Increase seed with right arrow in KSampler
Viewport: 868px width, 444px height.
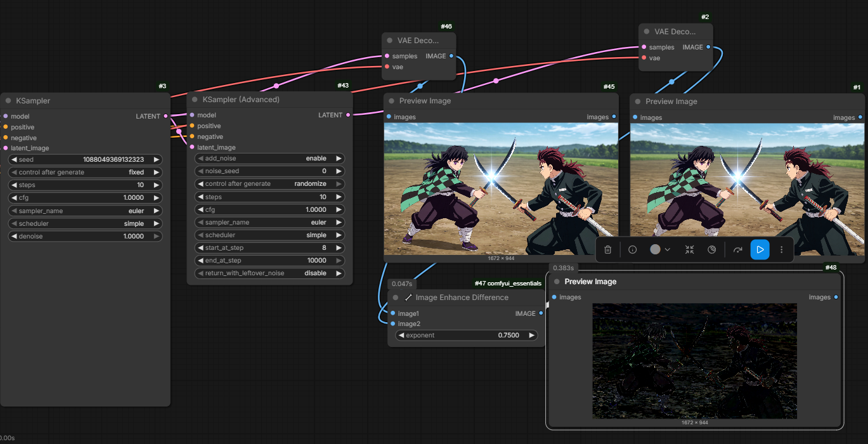(157, 160)
